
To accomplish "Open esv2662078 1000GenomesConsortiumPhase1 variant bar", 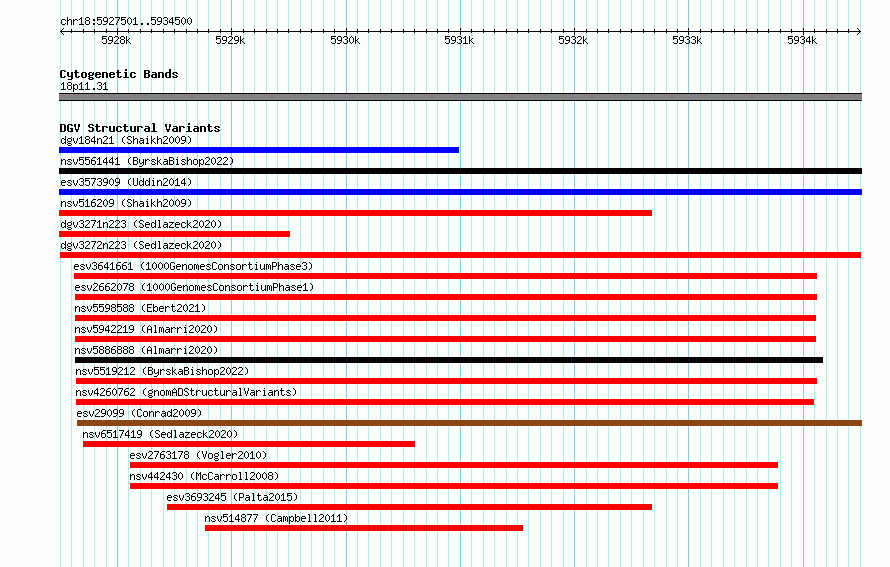I will (446, 297).
